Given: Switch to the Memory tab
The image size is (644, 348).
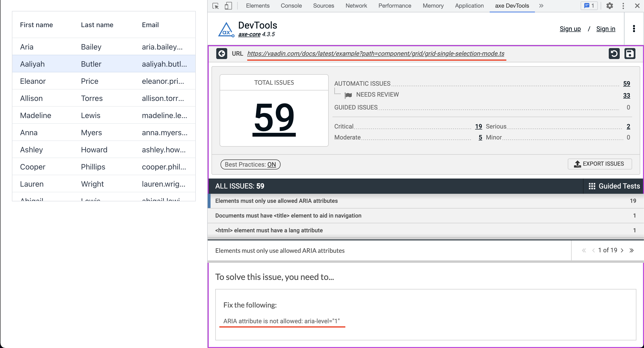Looking at the screenshot, I should tap(433, 5).
